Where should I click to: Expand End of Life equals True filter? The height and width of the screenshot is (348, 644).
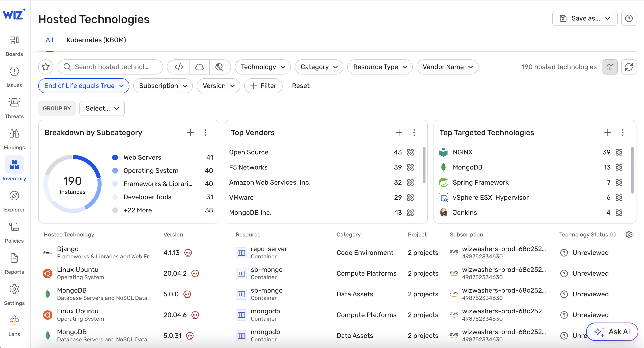point(84,86)
